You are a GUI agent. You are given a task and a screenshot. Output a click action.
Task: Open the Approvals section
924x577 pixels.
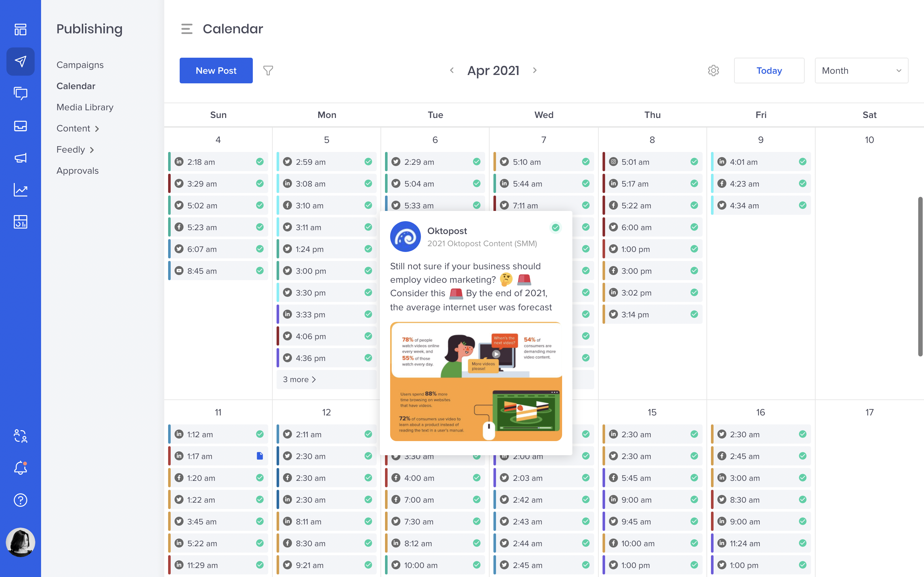78,171
